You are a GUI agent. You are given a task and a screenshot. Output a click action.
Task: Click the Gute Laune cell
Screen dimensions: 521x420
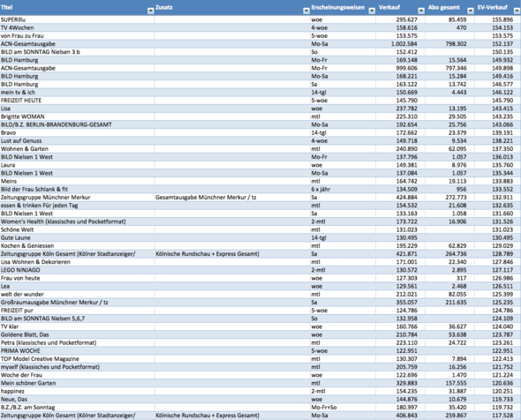[x=77, y=237]
